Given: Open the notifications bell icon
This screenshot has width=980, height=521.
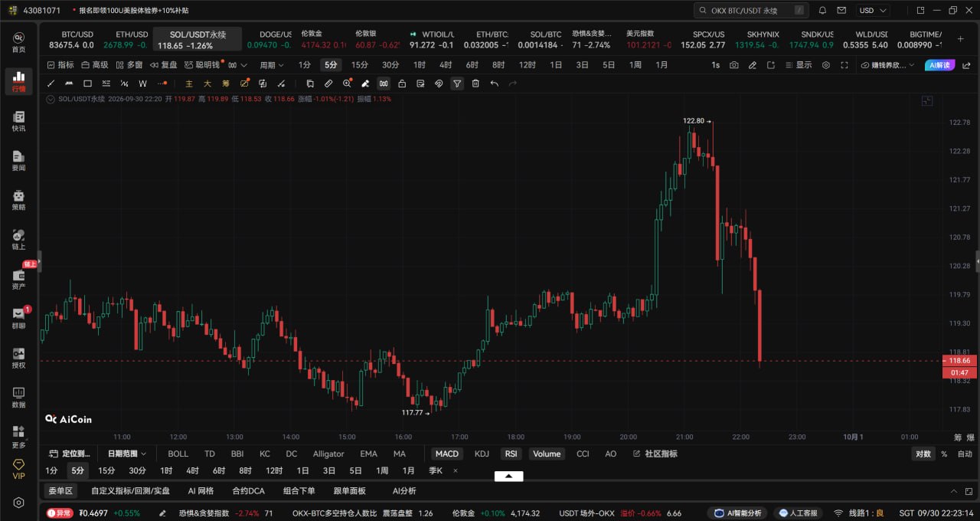Looking at the screenshot, I should point(822,11).
